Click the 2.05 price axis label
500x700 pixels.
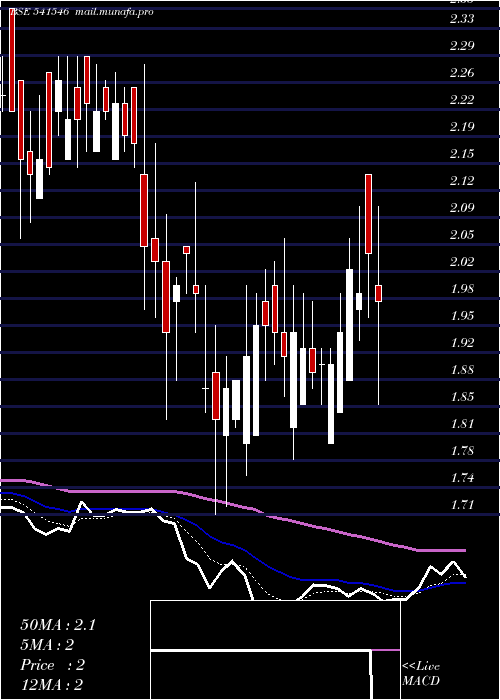click(462, 235)
